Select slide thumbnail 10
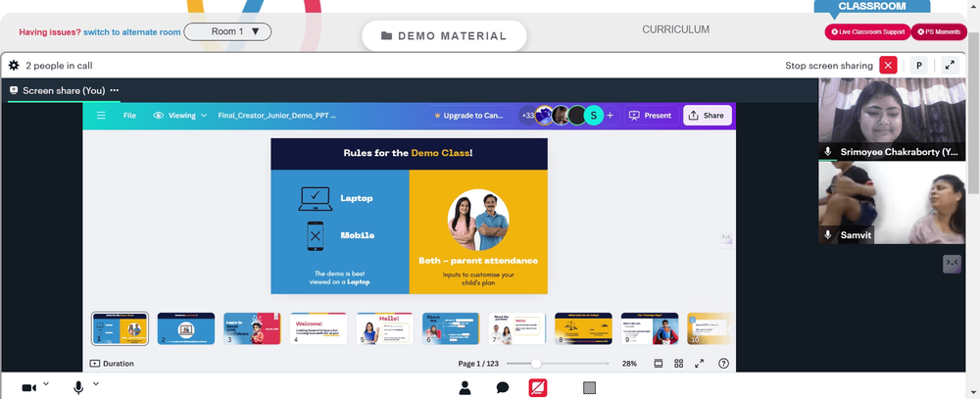 [710, 328]
